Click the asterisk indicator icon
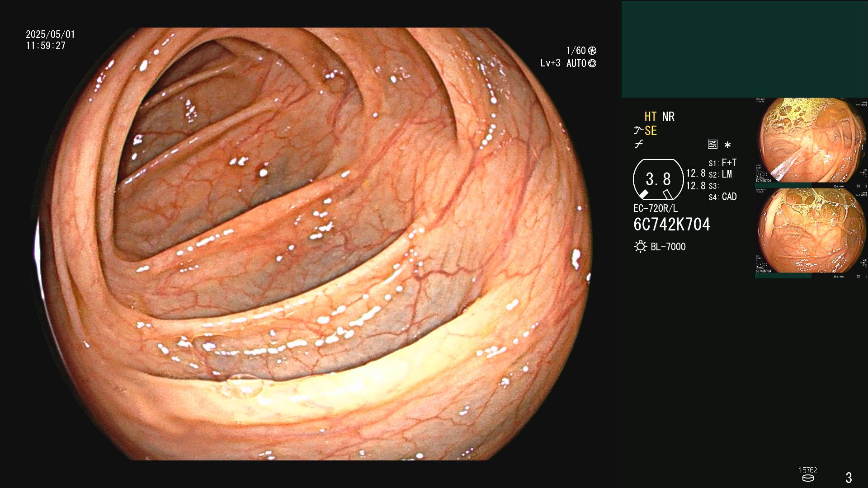The width and height of the screenshot is (868, 488). 727,145
